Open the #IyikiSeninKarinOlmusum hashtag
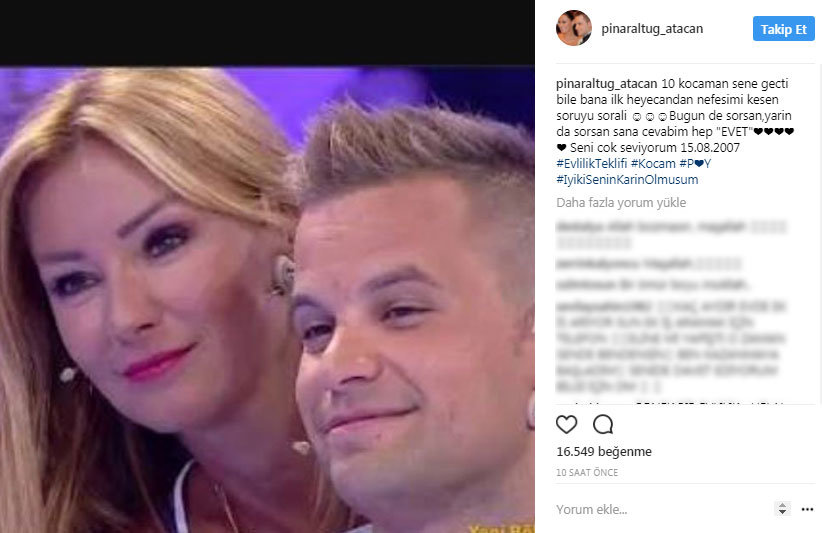 [x=627, y=179]
